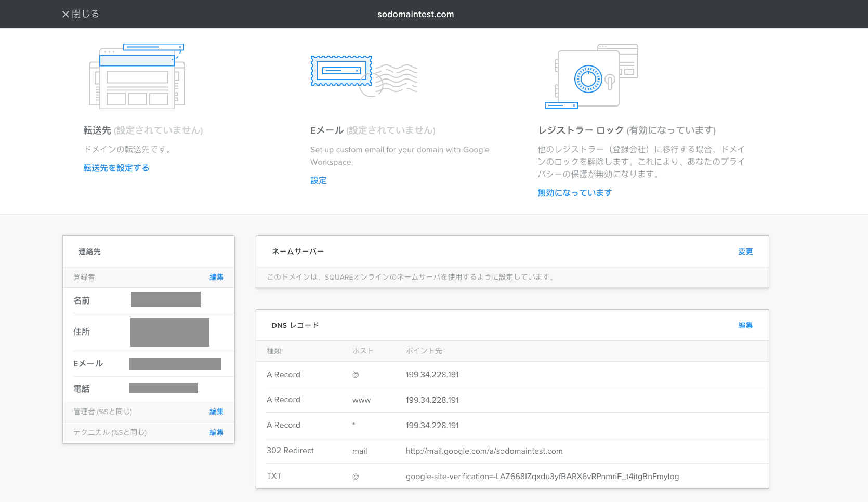Click the ホスト column header
Image resolution: width=868 pixels, height=502 pixels.
[x=363, y=351]
